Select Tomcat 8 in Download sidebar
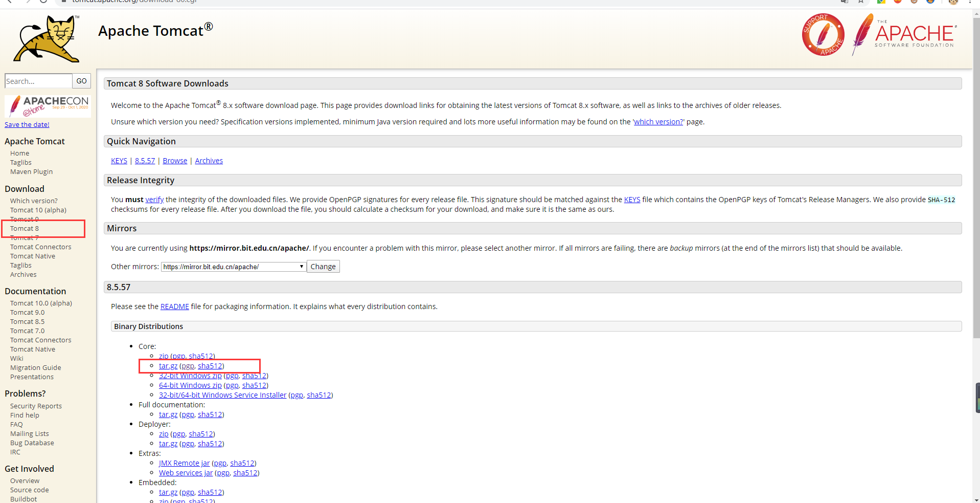The image size is (980, 503). tap(25, 228)
